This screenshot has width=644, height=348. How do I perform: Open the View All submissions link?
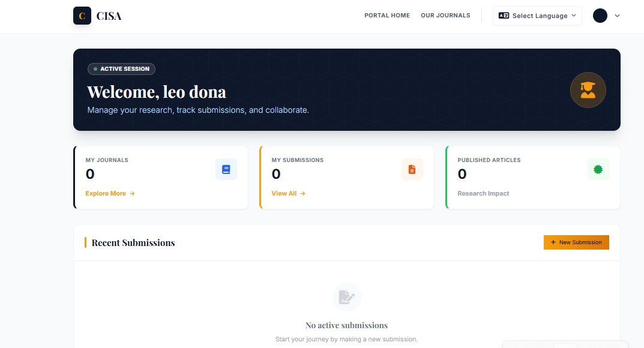pyautogui.click(x=288, y=194)
